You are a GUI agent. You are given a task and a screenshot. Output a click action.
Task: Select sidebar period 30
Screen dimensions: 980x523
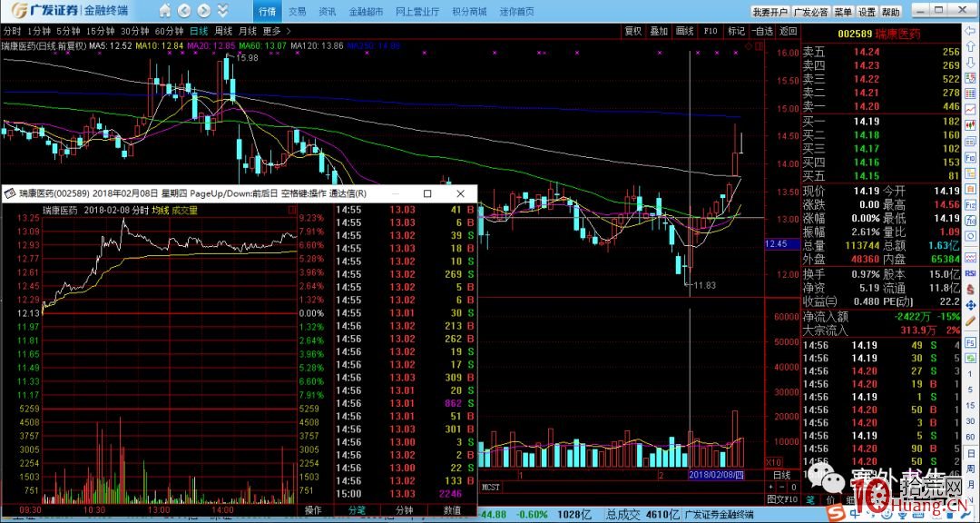[971, 420]
